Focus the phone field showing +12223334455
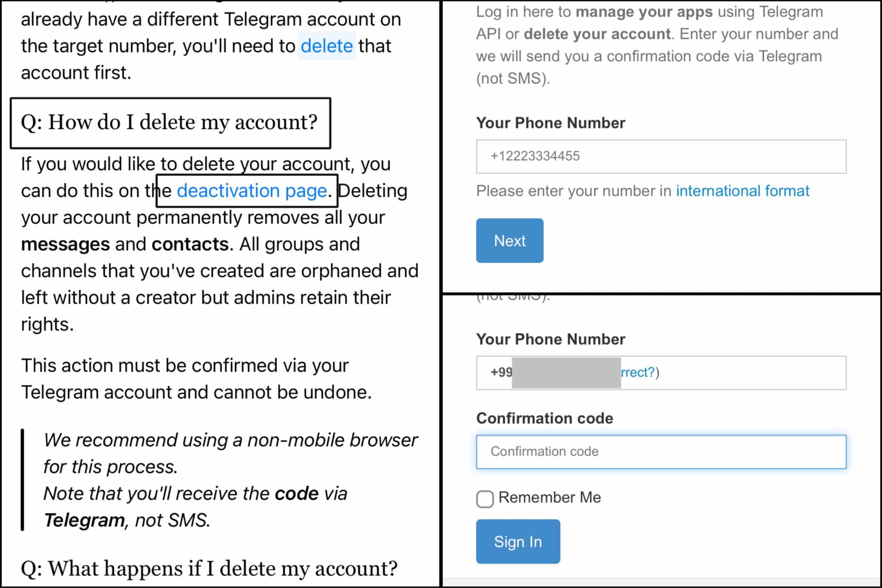 [x=661, y=156]
